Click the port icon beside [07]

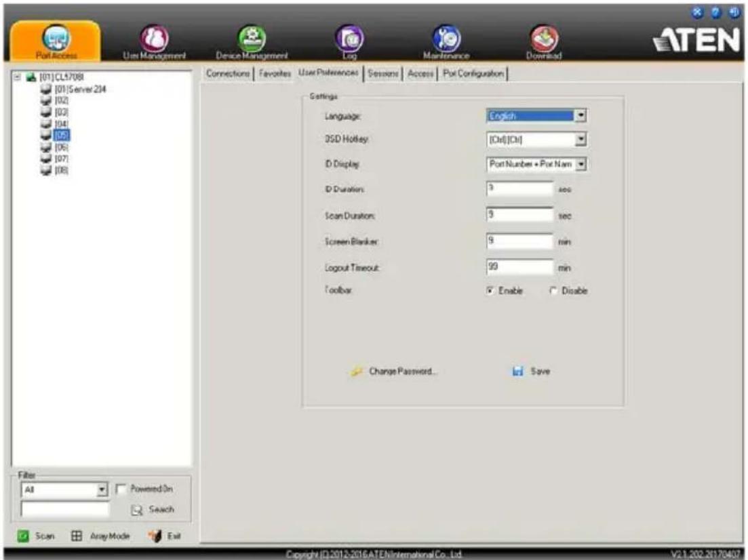[46, 159]
